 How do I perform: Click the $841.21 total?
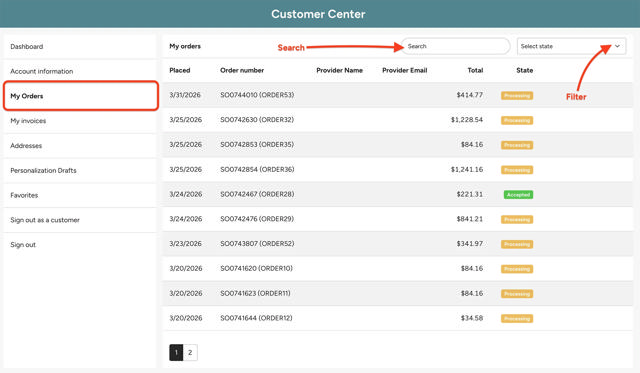click(470, 219)
